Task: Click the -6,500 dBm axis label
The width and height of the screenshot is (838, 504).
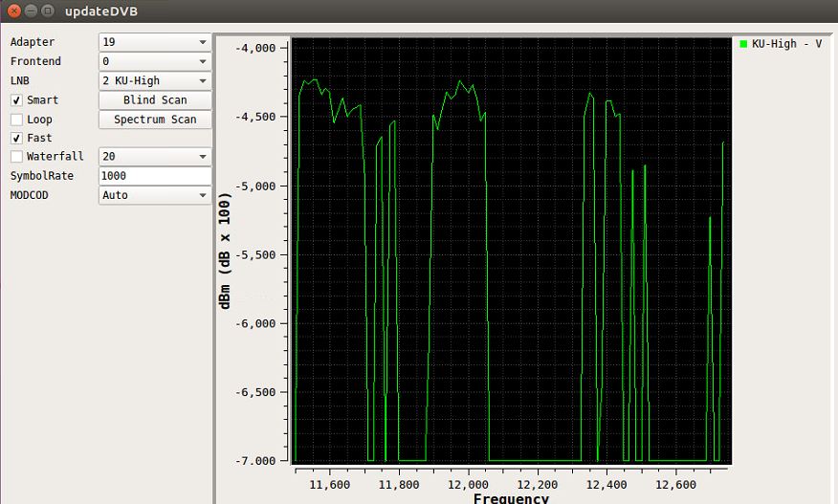Action: pos(255,392)
